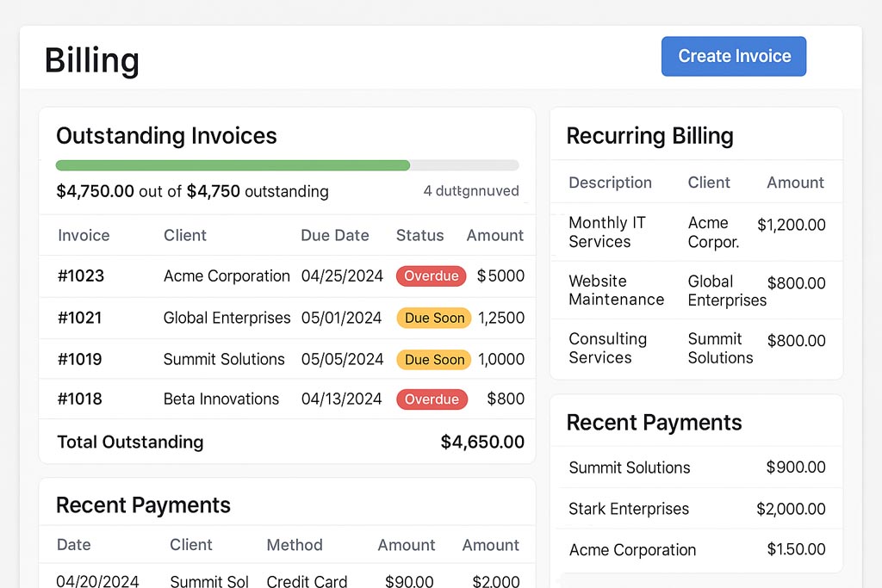Screen dimensions: 882x588
Task: Click the Recurring Billing heading
Action: tap(649, 136)
